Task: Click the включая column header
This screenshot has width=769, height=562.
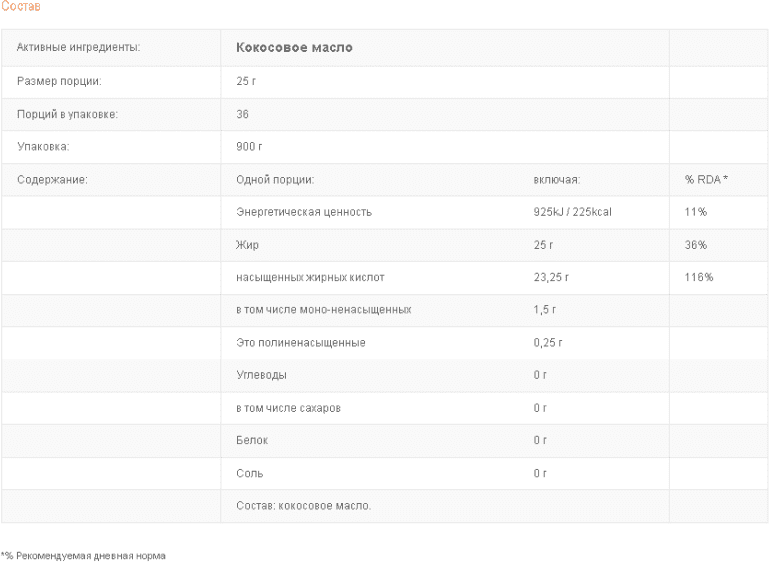Action: tap(557, 179)
